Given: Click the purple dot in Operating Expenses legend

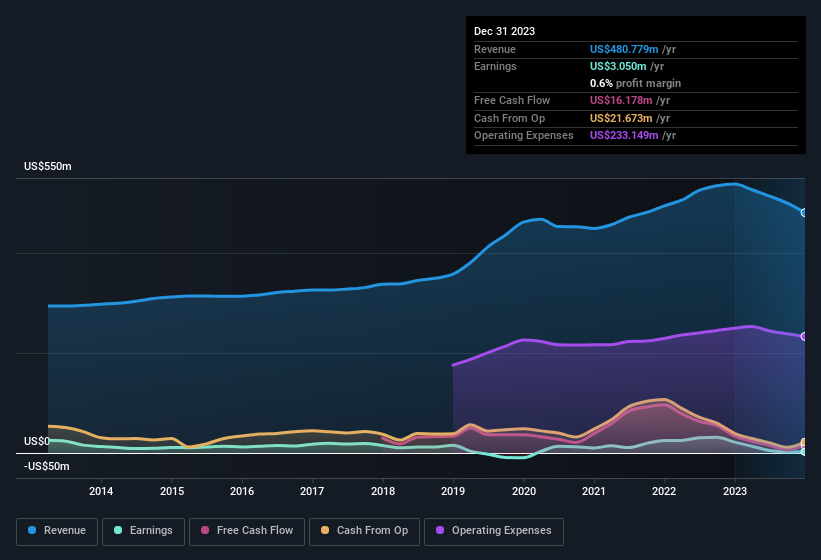Looking at the screenshot, I should click(x=439, y=531).
